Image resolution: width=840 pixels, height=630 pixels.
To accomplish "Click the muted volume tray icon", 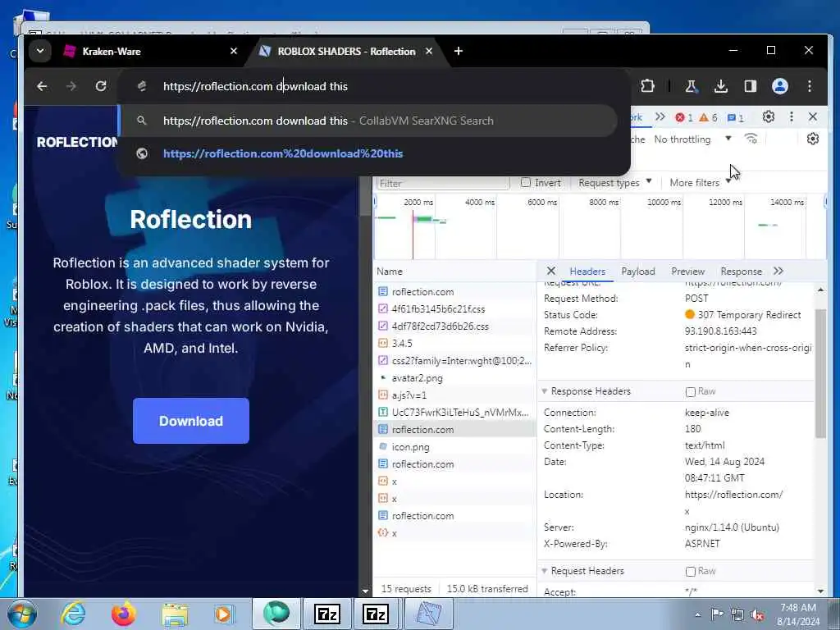I will [x=757, y=615].
